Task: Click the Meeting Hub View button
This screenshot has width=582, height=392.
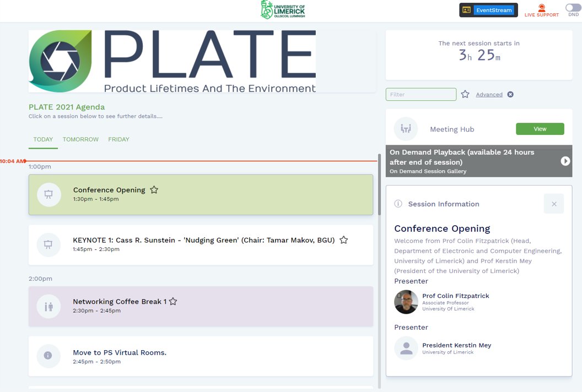Action: pos(540,129)
